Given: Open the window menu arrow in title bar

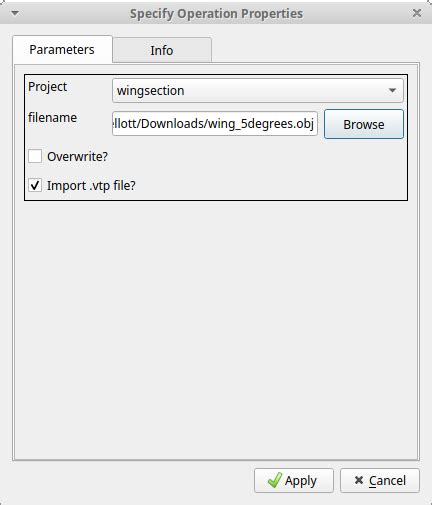Looking at the screenshot, I should point(15,13).
